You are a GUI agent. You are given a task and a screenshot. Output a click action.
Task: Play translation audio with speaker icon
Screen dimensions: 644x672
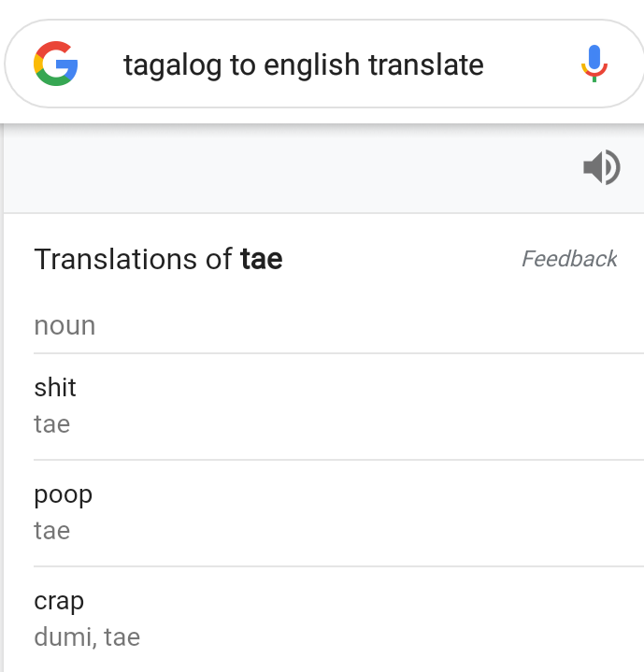tap(602, 167)
